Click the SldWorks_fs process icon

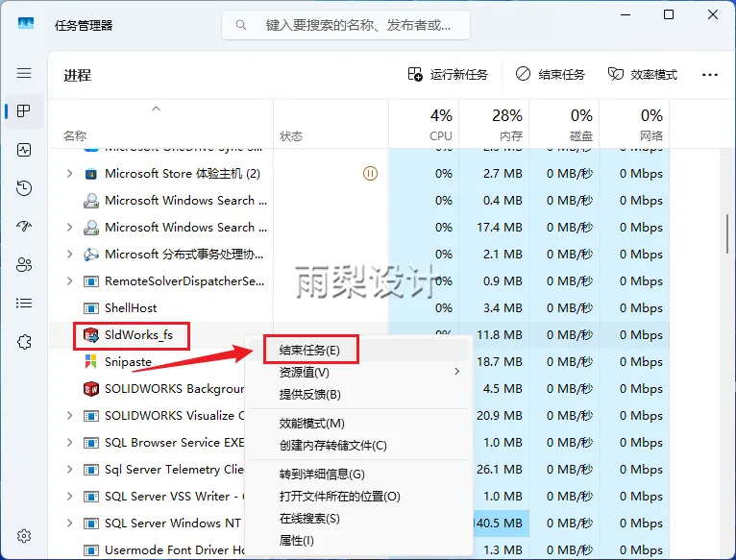(90, 335)
